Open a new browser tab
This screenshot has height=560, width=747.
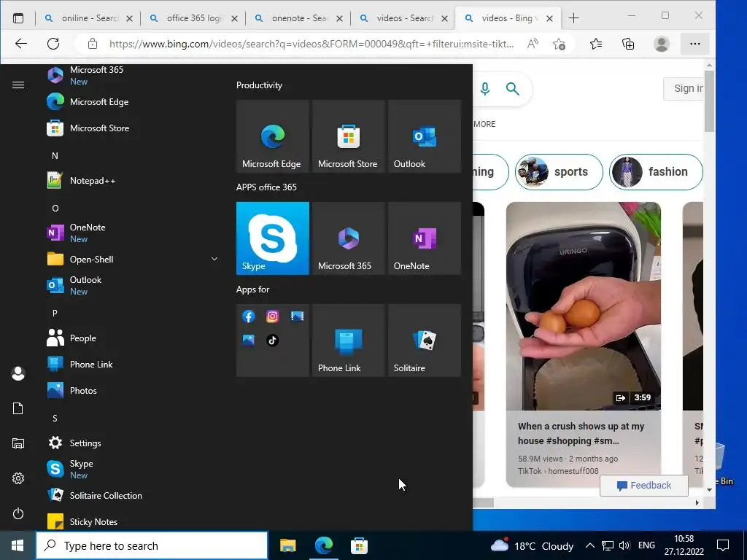(x=573, y=18)
